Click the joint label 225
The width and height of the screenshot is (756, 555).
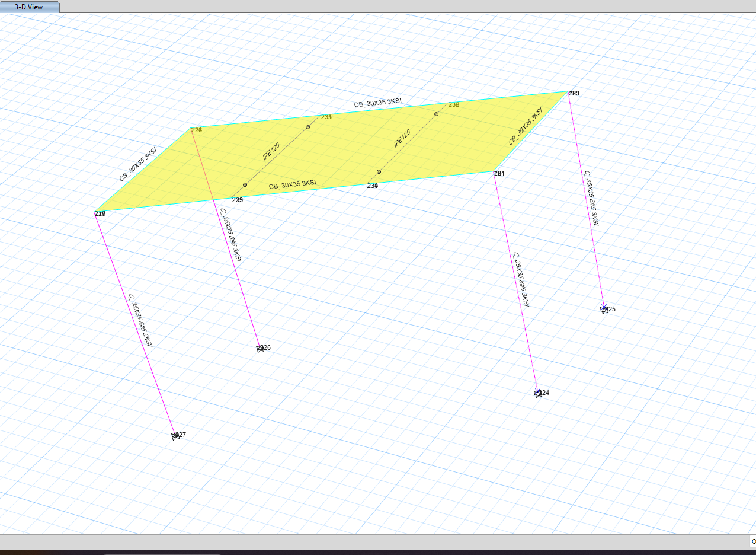click(x=611, y=309)
